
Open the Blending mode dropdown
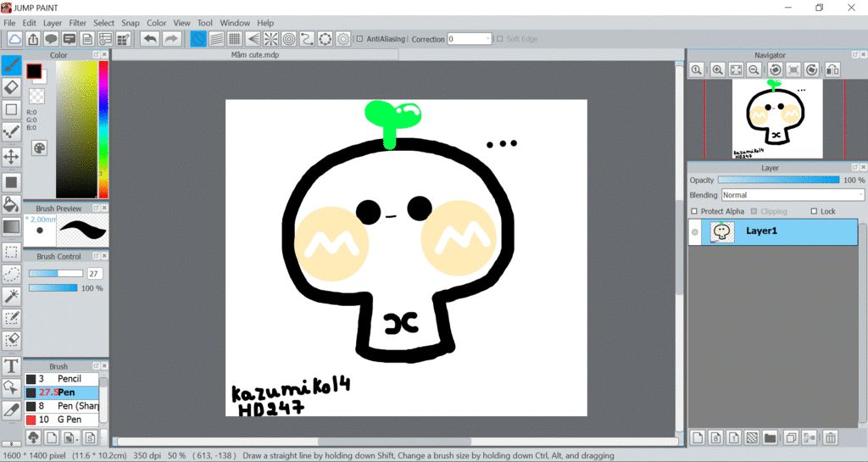pos(793,195)
